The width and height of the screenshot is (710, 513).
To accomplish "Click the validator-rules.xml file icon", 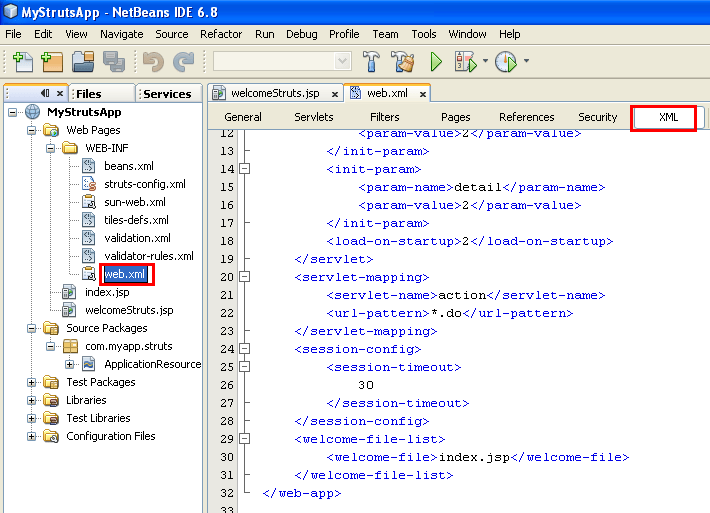I will (89, 256).
